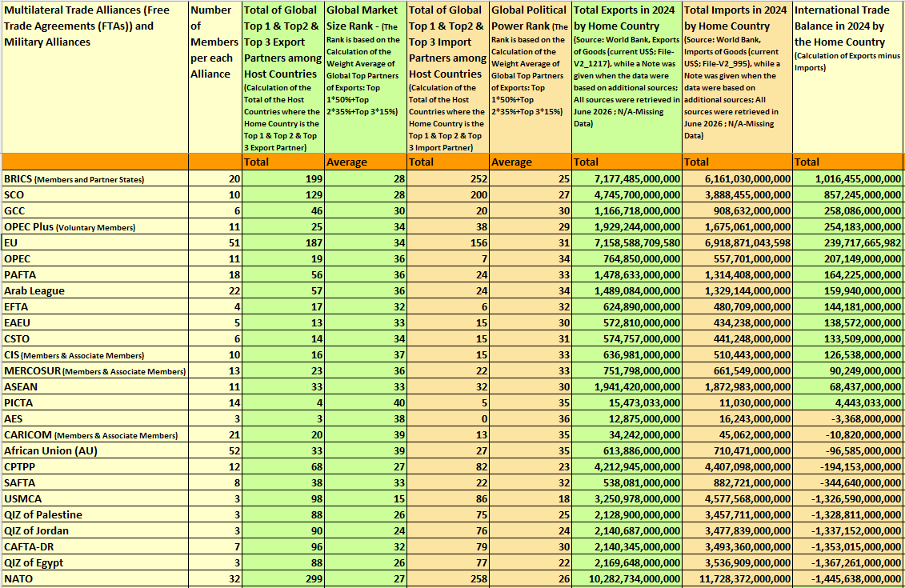Click the OPEC Plus (Voluntary Members) cell
The image size is (905, 588).
95,226
